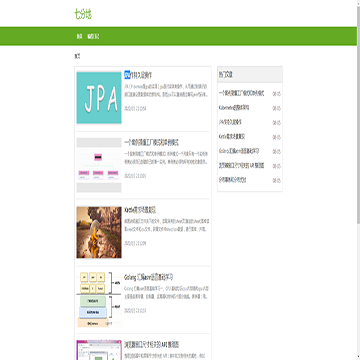This screenshot has width=360, height=360.
Task: Open the browser window screenshot thumbnail
Action: 99,350
